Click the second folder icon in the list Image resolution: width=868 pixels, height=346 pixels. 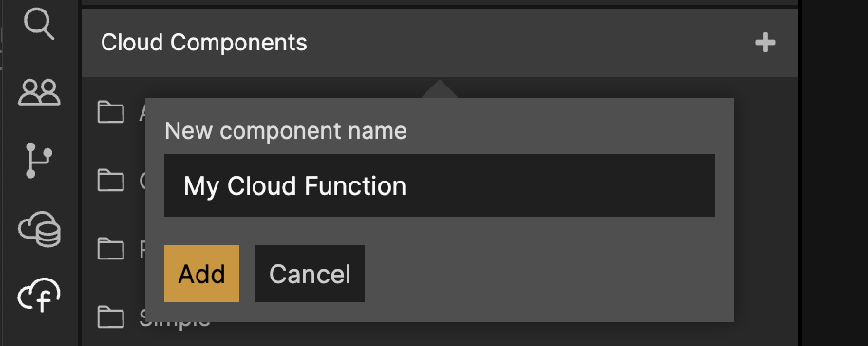click(x=111, y=181)
